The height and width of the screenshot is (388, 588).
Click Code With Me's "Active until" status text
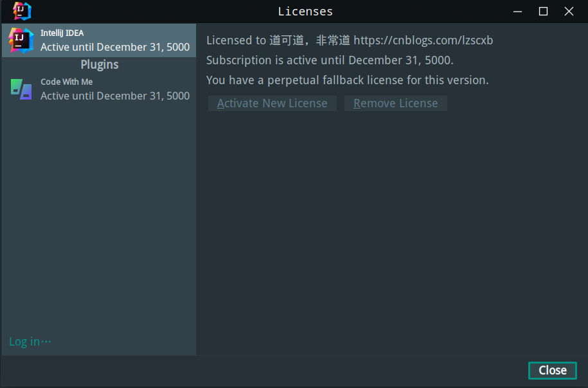pyautogui.click(x=115, y=96)
